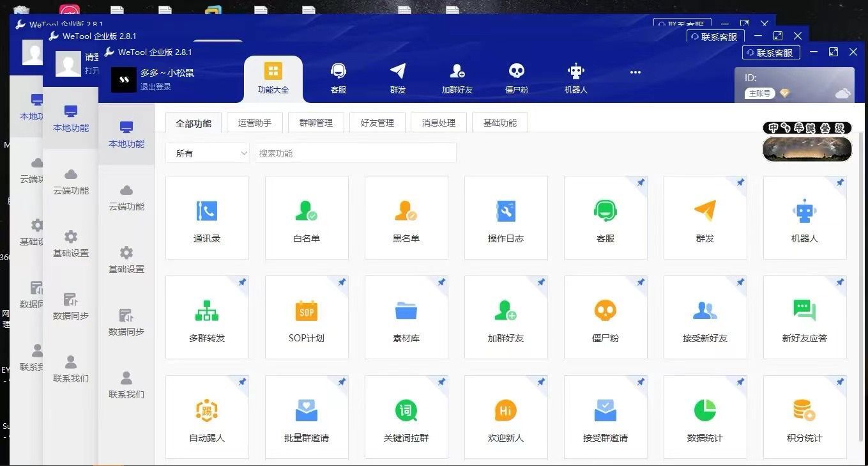Switch to 机器人 in the top navigation
Image resolution: width=868 pixels, height=466 pixels.
[576, 79]
